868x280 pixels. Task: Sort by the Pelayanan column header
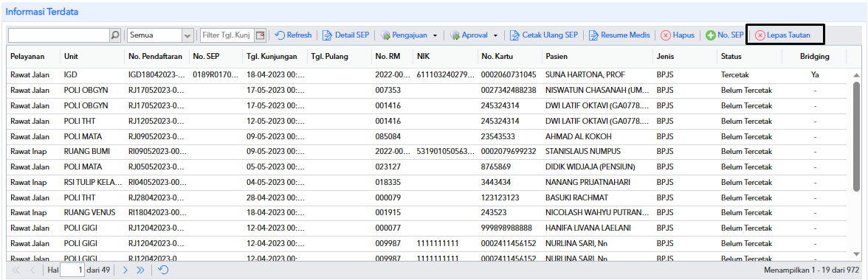tap(32, 56)
